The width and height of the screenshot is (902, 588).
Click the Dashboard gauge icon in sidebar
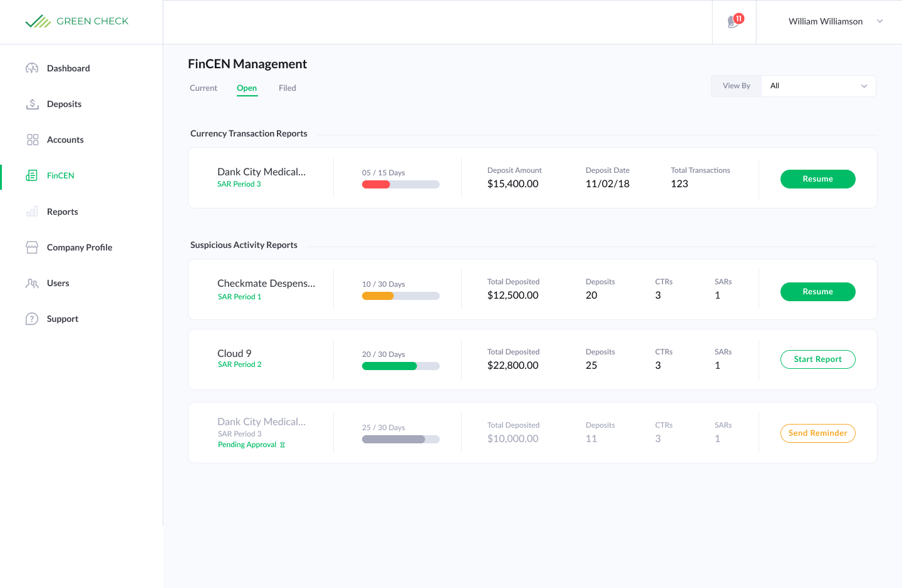[32, 68]
